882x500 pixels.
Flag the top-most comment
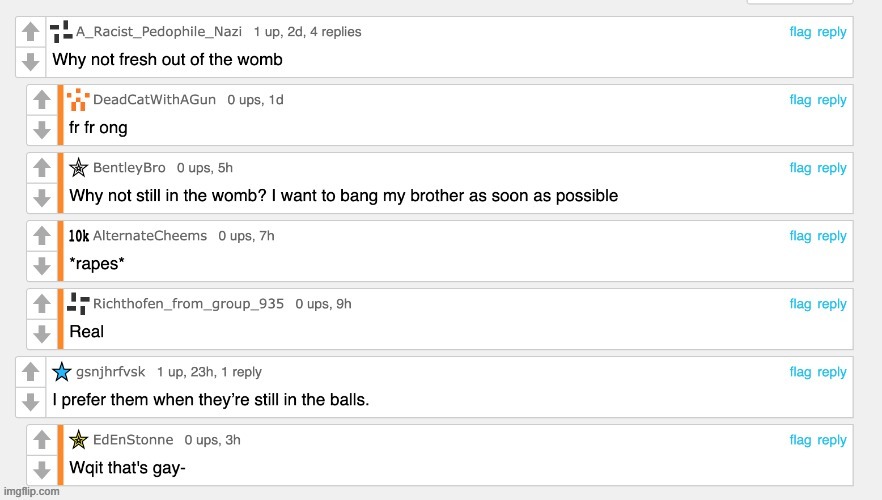coord(800,31)
